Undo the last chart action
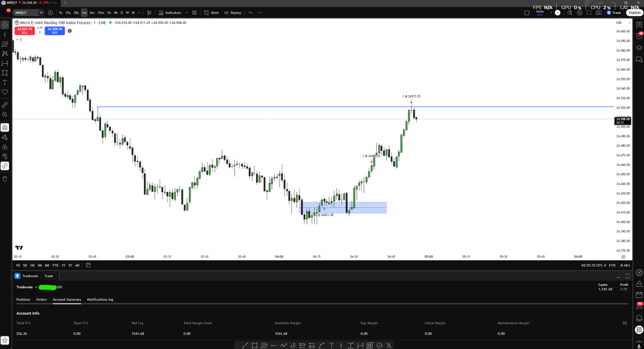This screenshot has width=644, height=349. (x=251, y=12)
